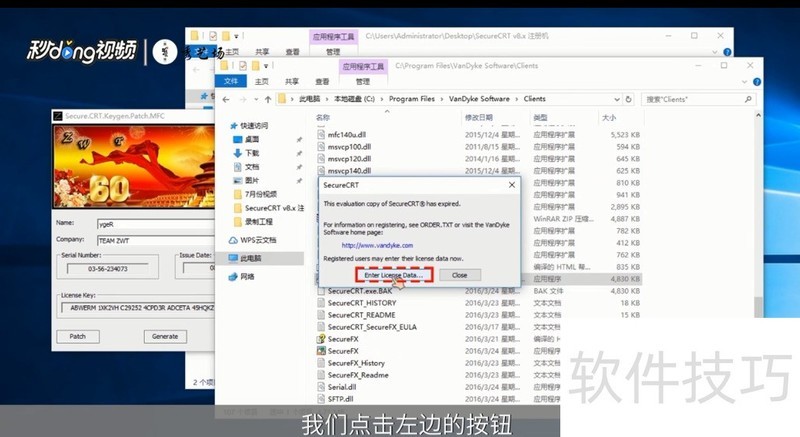Open 查看 tab in back 注册机 window

[x=292, y=52]
